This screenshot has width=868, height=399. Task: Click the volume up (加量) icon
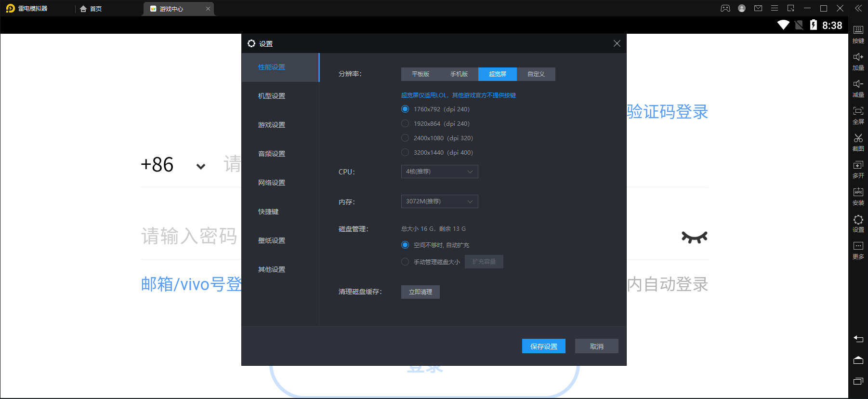858,60
